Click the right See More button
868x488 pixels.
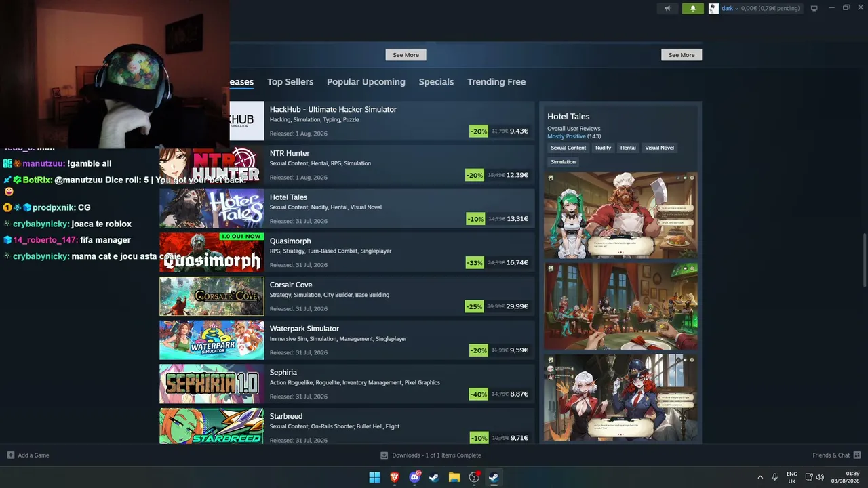(x=682, y=55)
